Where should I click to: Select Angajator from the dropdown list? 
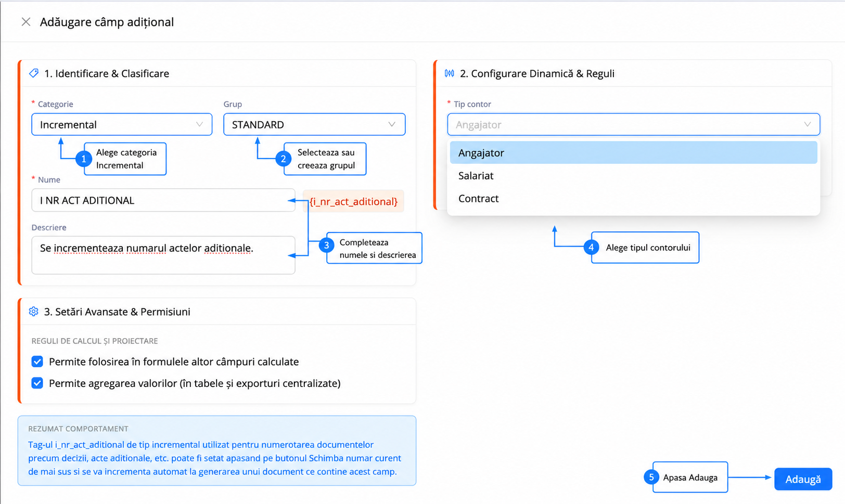[633, 153]
